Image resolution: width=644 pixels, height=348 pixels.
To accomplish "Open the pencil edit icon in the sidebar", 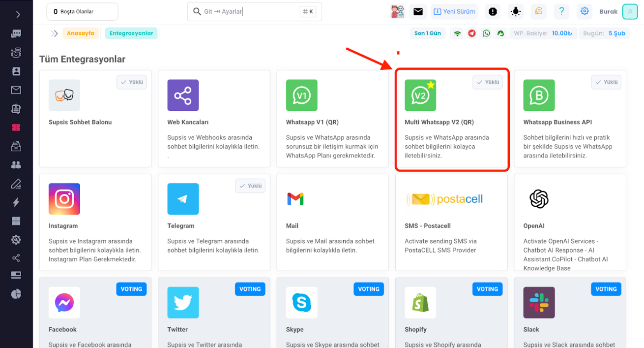I will coord(16,184).
